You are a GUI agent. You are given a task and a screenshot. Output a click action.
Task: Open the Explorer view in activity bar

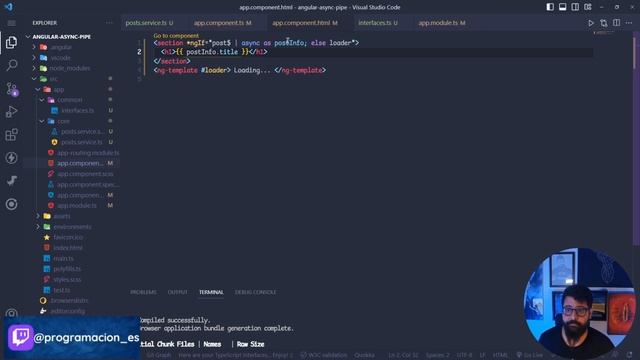11,42
